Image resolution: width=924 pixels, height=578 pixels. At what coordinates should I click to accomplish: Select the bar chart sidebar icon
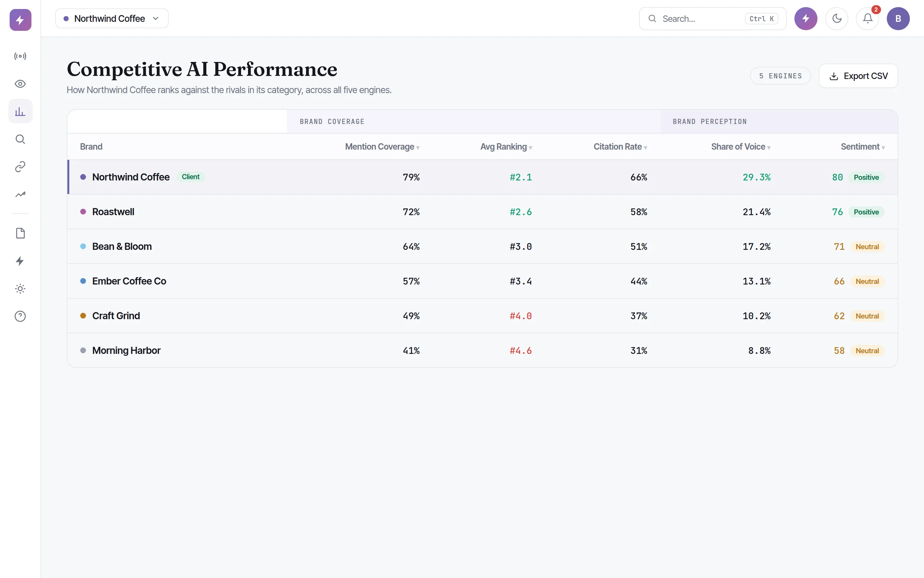tap(20, 111)
